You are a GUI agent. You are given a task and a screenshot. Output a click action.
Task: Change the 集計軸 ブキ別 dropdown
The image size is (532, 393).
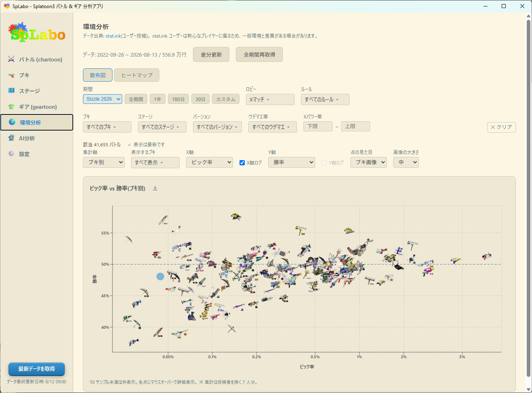click(104, 162)
